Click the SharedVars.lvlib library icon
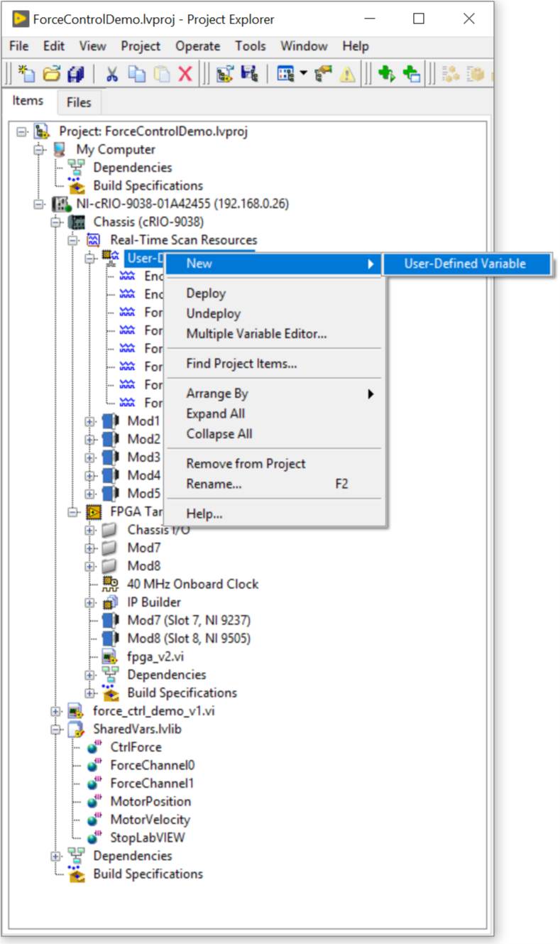Screen dimensions: 560x944 pyautogui.click(x=77, y=729)
